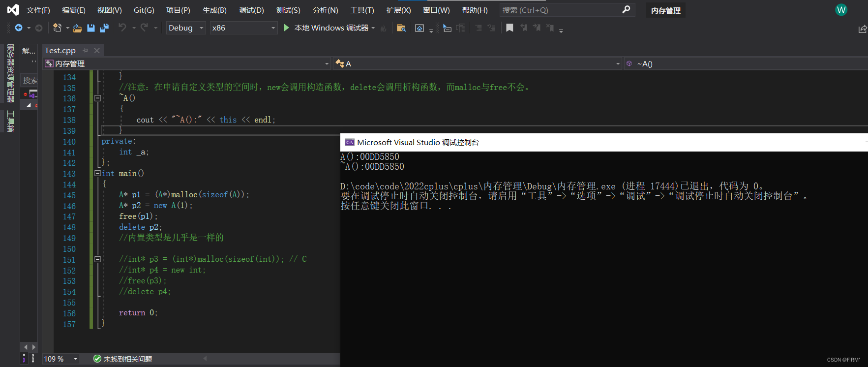Image resolution: width=868 pixels, height=367 pixels.
Task: Open the undo history dropdown arrow
Action: [133, 28]
